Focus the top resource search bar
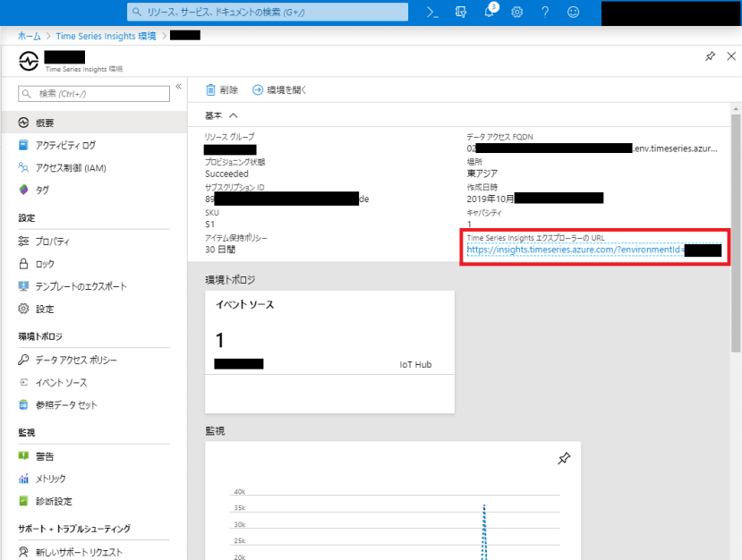This screenshot has width=742, height=560. 268,12
